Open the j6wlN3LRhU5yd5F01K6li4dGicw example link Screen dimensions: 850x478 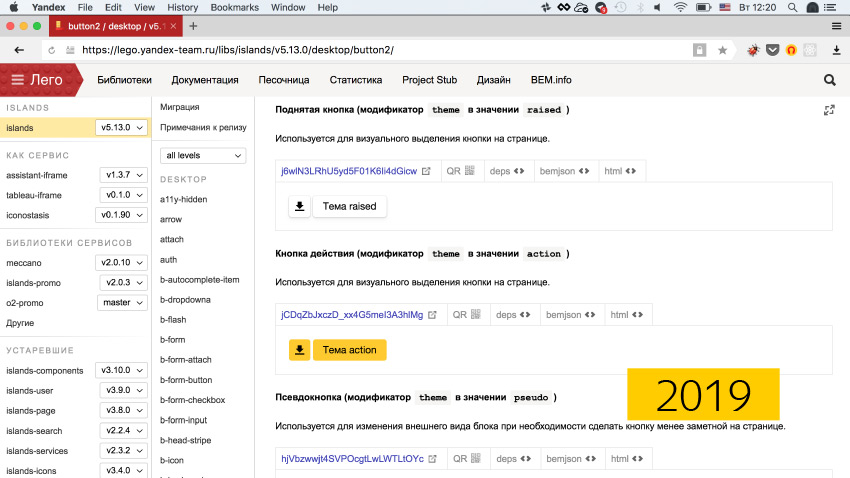349,171
